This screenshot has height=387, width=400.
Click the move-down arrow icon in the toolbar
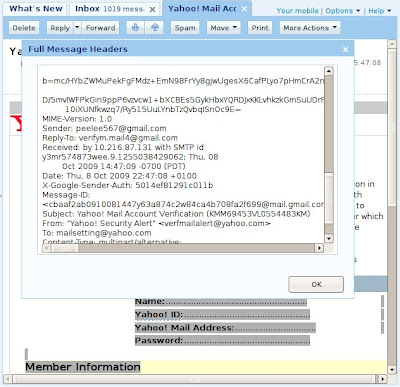(x=135, y=28)
